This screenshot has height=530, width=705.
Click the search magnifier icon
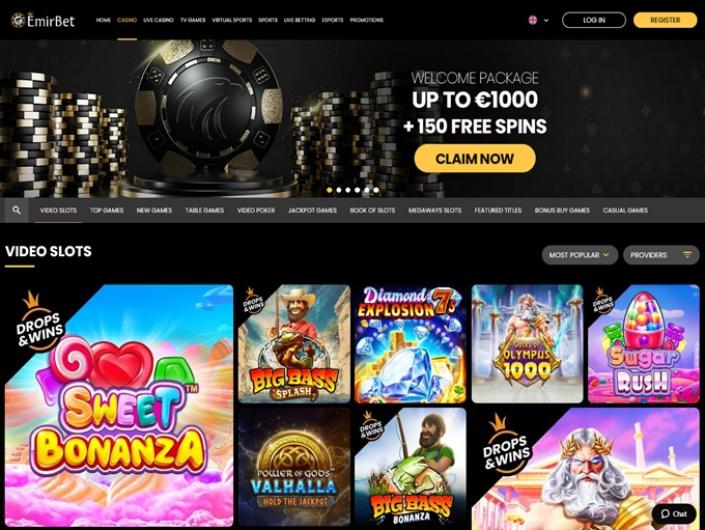pyautogui.click(x=17, y=210)
